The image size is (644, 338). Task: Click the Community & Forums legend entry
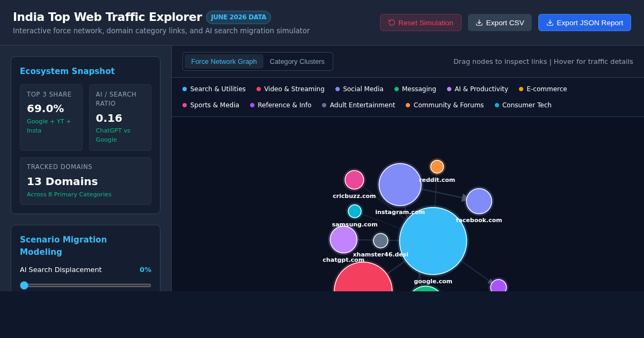pyautogui.click(x=445, y=105)
